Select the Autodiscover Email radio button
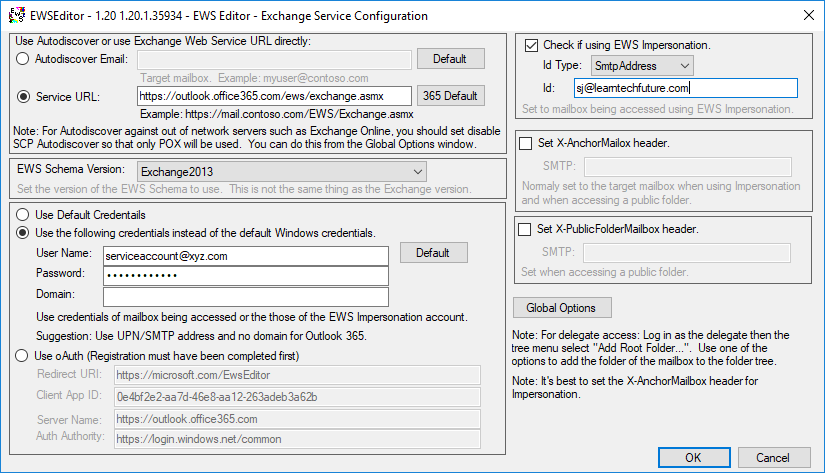 coord(24,59)
